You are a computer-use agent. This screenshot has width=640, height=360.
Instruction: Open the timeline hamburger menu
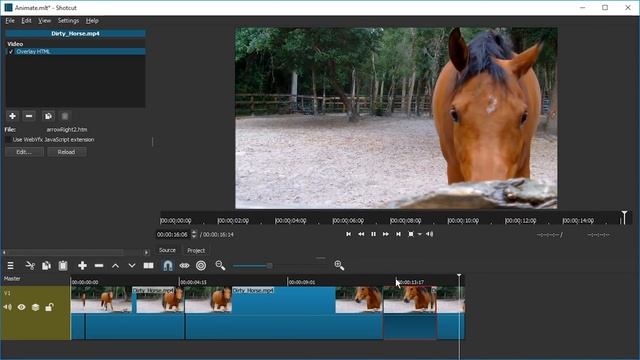pos(11,266)
